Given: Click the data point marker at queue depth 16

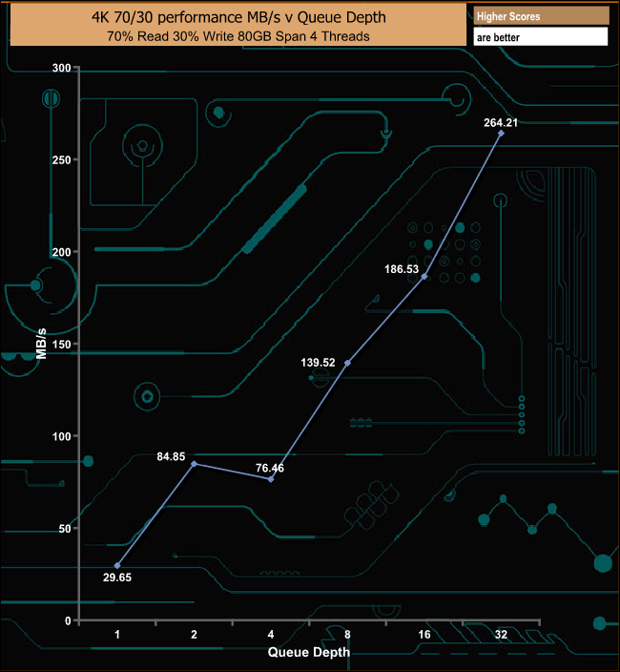Looking at the screenshot, I should [x=424, y=276].
